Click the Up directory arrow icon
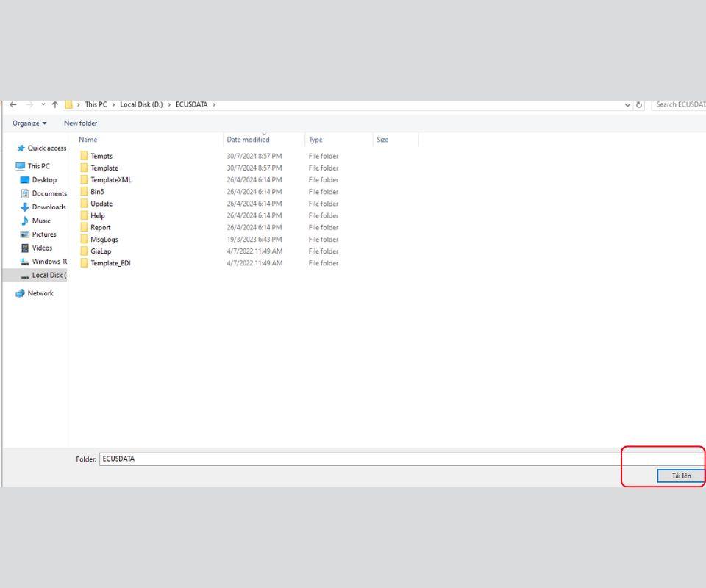The width and height of the screenshot is (706, 588). coord(54,104)
